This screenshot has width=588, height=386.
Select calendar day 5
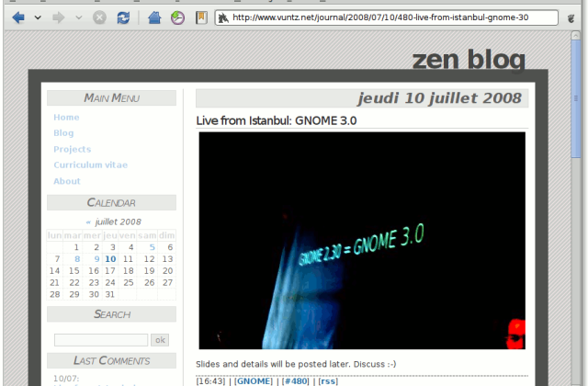152,247
